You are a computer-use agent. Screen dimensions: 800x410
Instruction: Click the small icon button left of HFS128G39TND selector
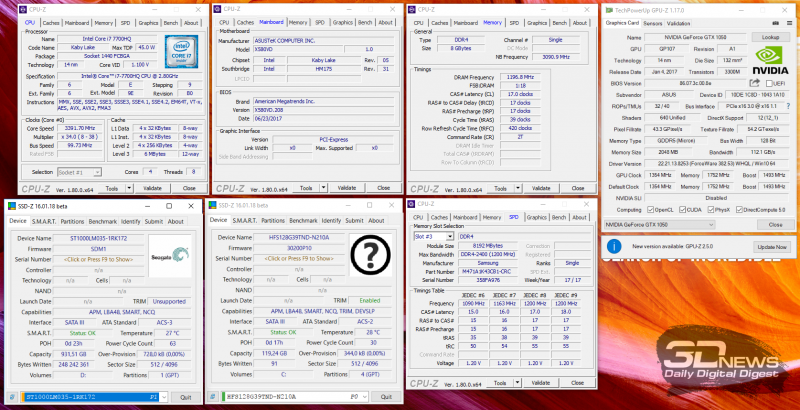click(x=213, y=397)
